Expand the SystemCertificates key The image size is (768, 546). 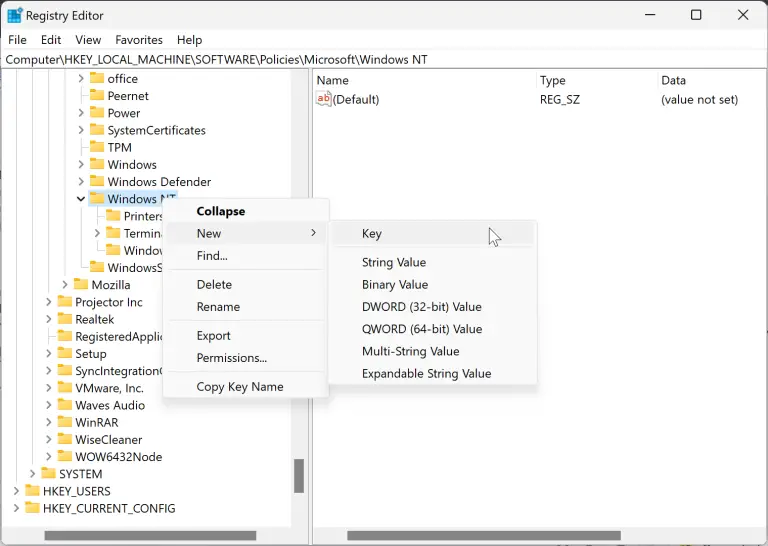(81, 130)
